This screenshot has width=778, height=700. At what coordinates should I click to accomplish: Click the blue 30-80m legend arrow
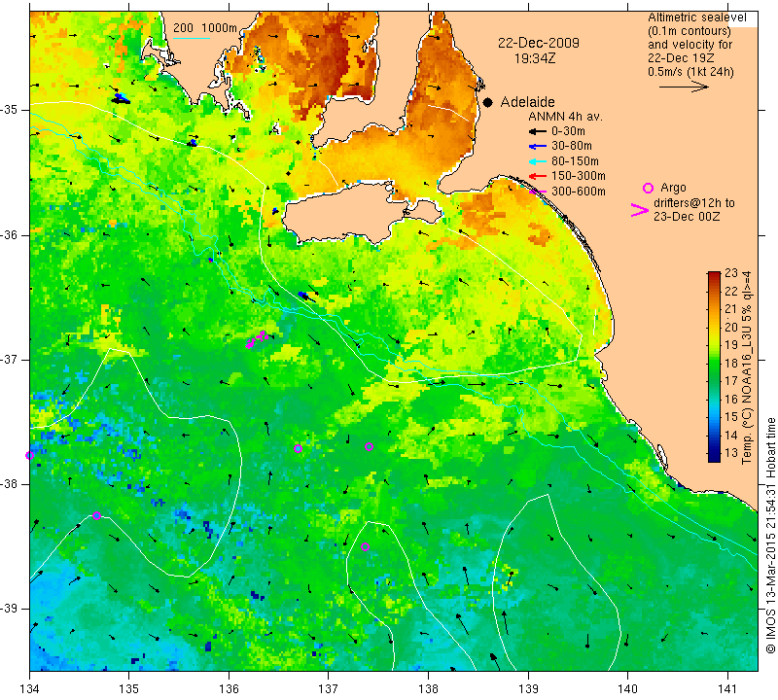[x=537, y=147]
